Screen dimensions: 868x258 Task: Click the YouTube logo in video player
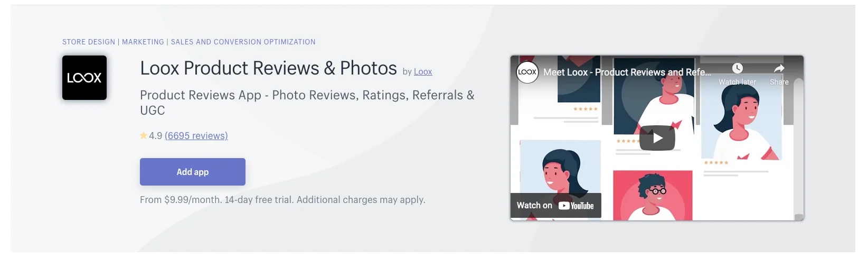point(576,206)
